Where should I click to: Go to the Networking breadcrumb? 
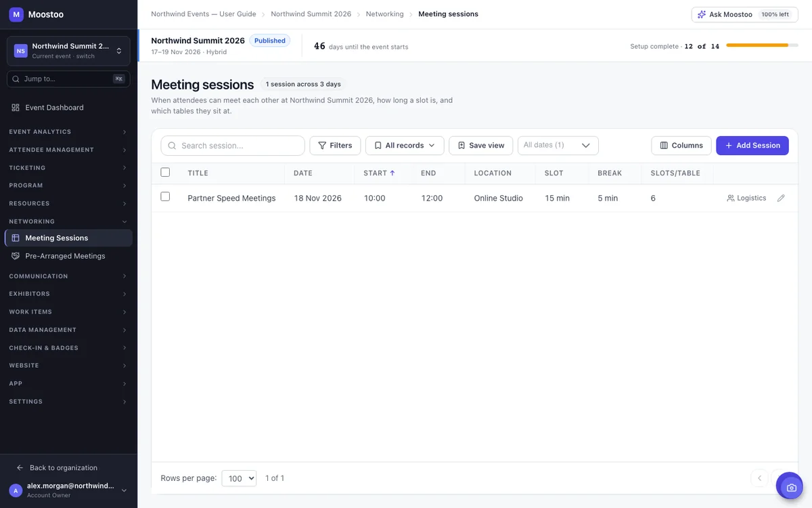(x=384, y=14)
